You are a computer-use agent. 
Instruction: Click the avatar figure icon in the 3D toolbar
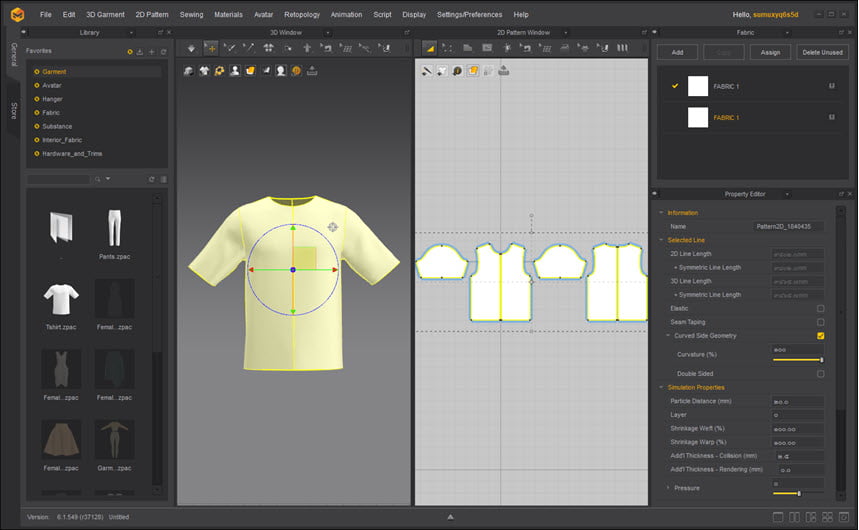pos(307,48)
